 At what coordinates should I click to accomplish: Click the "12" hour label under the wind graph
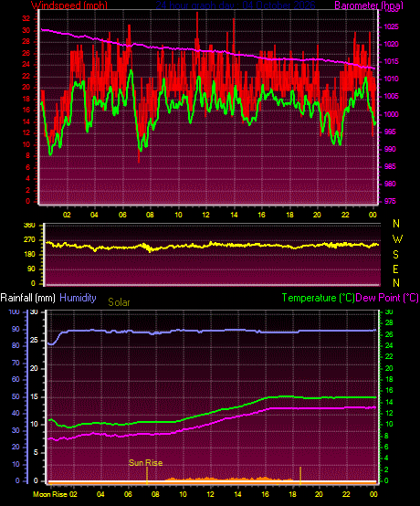click(x=205, y=215)
